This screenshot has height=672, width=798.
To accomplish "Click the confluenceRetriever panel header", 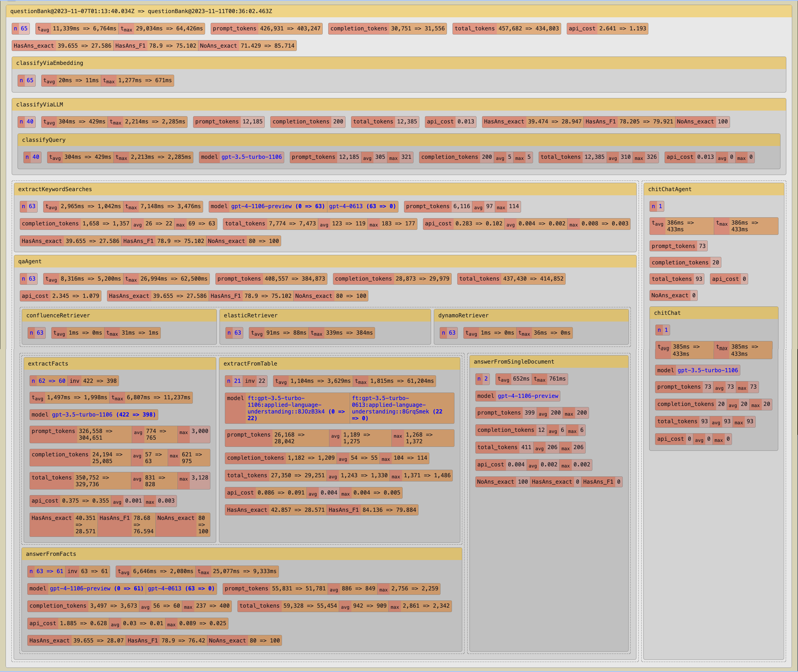I will pos(58,316).
